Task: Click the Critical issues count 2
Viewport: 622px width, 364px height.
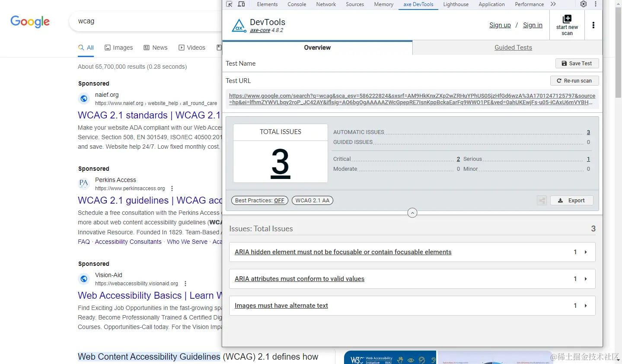Action: tap(458, 159)
